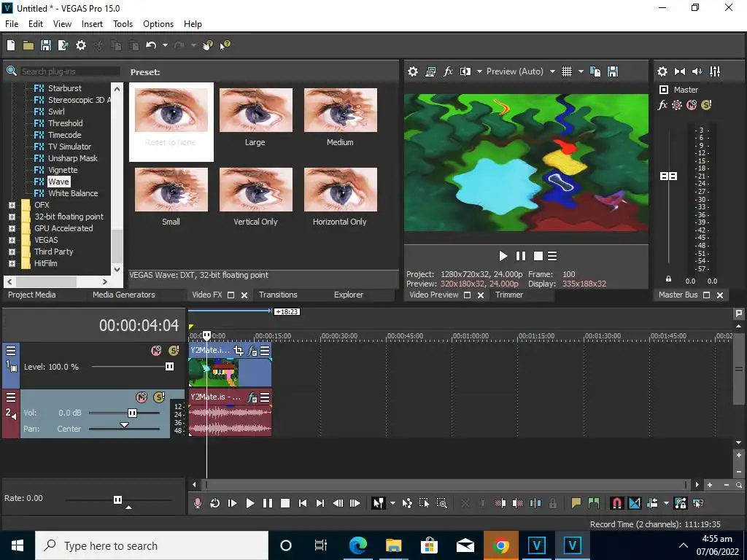The image size is (747, 560).
Task: Solo video track 1
Action: pyautogui.click(x=174, y=351)
